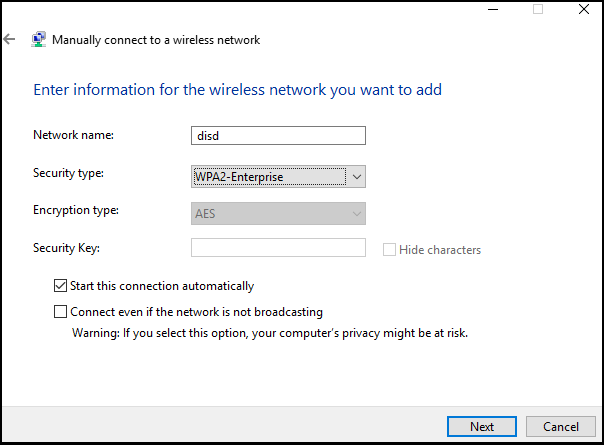Go back using the left arrow icon
This screenshot has width=604, height=445.
pos(9,39)
